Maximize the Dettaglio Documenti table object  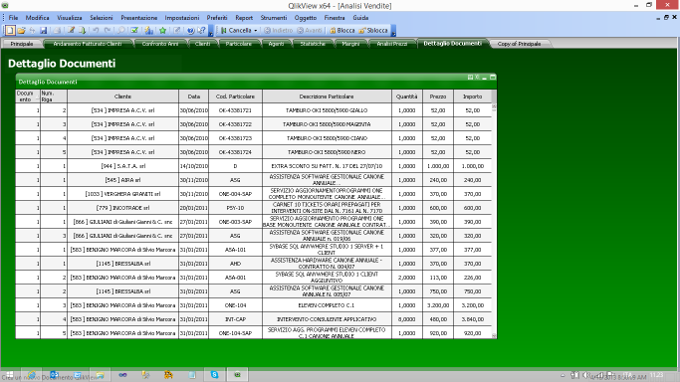tap(493, 77)
